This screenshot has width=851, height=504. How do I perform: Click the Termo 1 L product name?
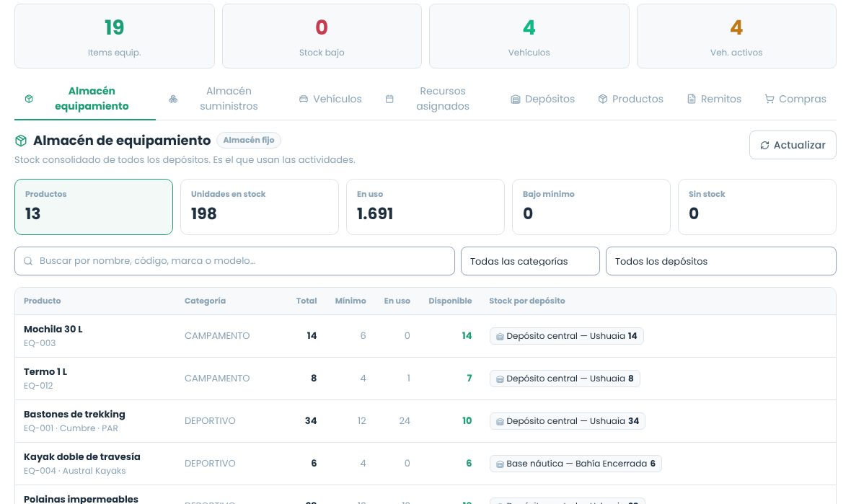pyautogui.click(x=45, y=371)
